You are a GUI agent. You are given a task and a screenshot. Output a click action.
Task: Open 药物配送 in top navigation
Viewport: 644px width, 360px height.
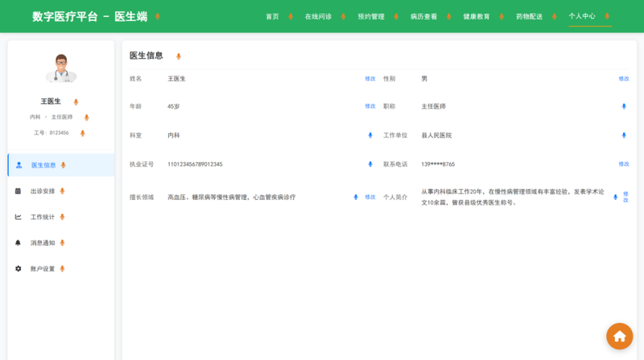pos(529,16)
